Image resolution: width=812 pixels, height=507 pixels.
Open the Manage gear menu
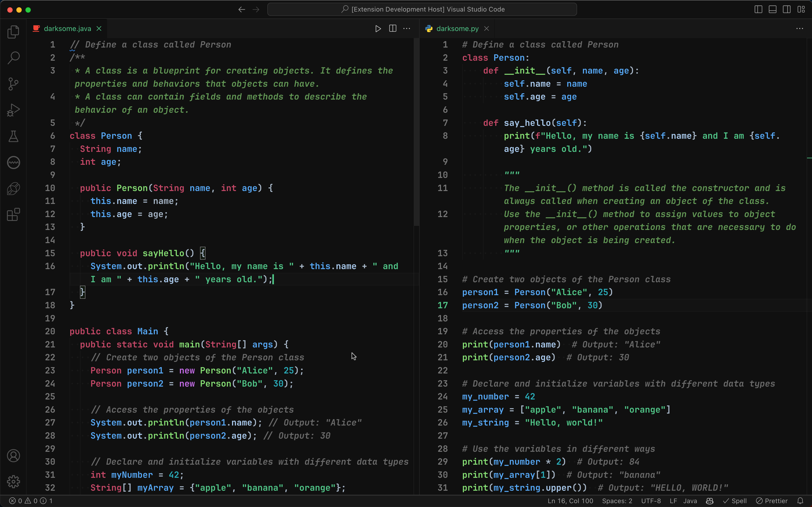tap(13, 481)
